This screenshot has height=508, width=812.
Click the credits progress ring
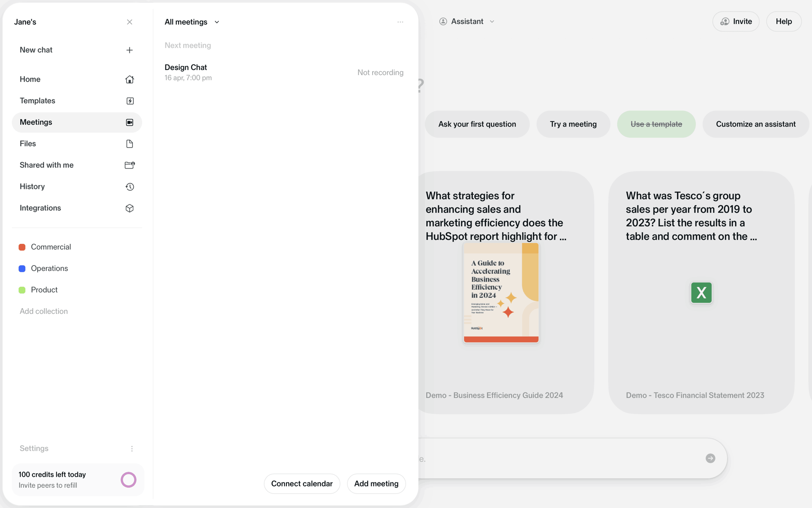(129, 480)
